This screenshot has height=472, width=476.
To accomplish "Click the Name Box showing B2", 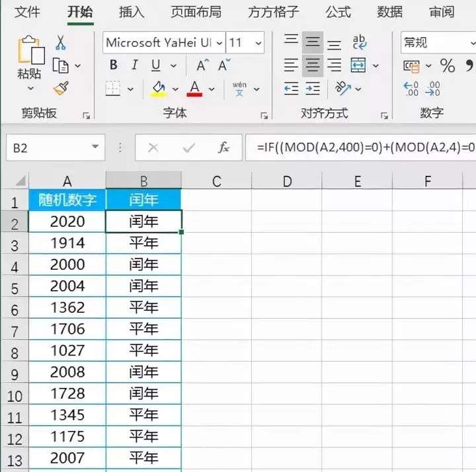I will tap(56, 147).
